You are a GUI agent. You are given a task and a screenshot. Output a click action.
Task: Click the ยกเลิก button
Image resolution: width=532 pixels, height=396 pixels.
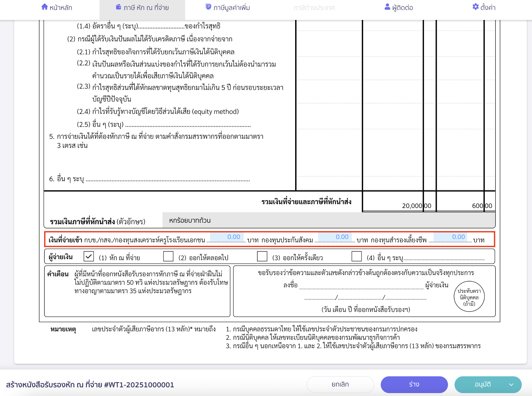340,384
